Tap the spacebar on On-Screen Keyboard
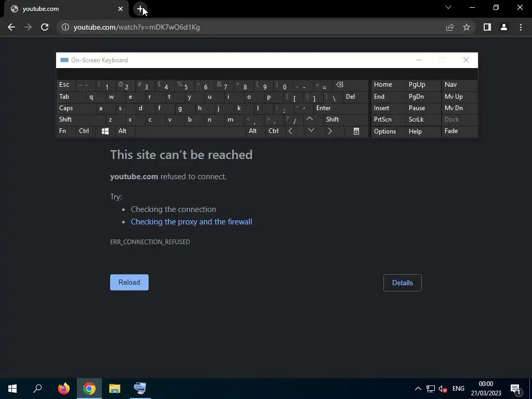 pos(190,131)
